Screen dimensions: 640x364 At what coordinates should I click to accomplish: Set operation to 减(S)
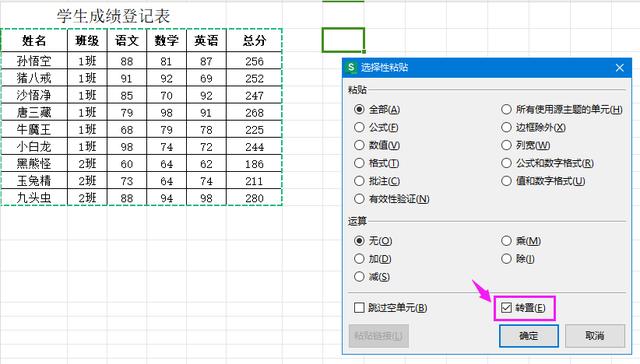pyautogui.click(x=372, y=277)
